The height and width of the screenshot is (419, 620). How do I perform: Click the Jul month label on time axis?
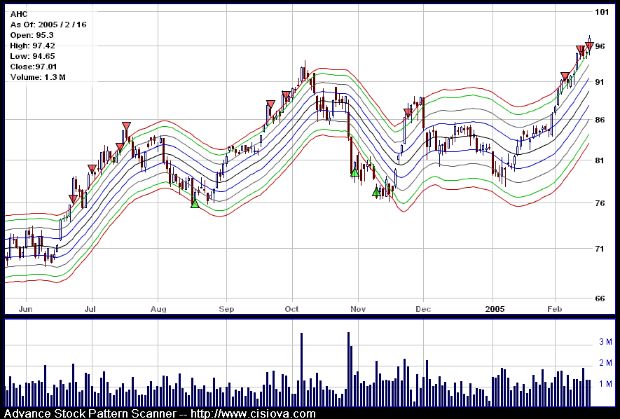pos(91,309)
